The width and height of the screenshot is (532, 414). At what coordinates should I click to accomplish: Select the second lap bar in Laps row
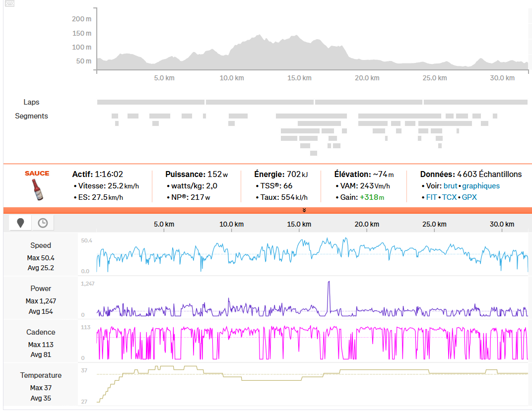[260, 102]
